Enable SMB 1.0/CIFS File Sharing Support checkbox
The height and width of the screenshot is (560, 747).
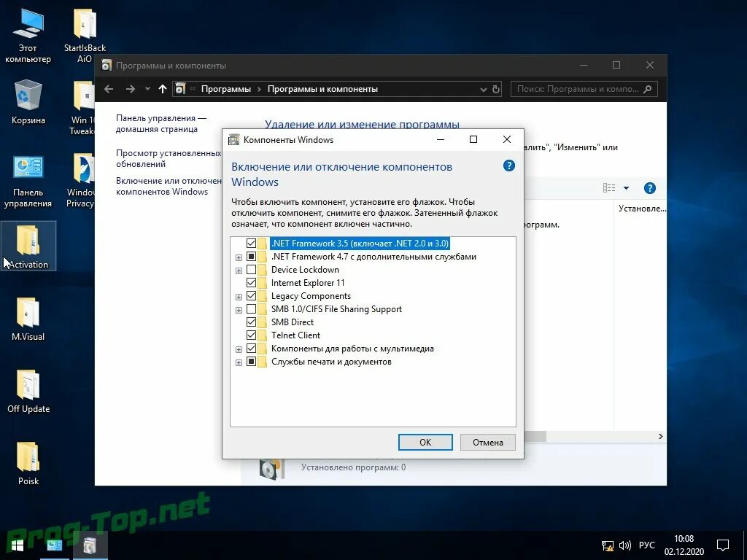(x=251, y=309)
